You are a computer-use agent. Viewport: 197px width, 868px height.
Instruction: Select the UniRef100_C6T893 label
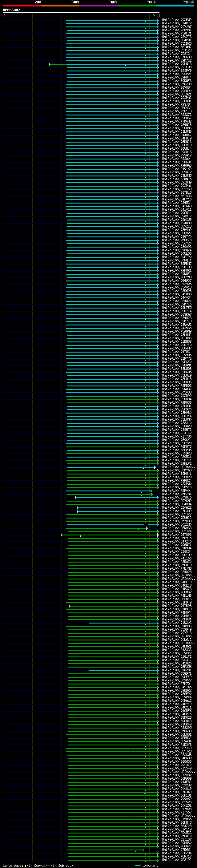pos(177,535)
